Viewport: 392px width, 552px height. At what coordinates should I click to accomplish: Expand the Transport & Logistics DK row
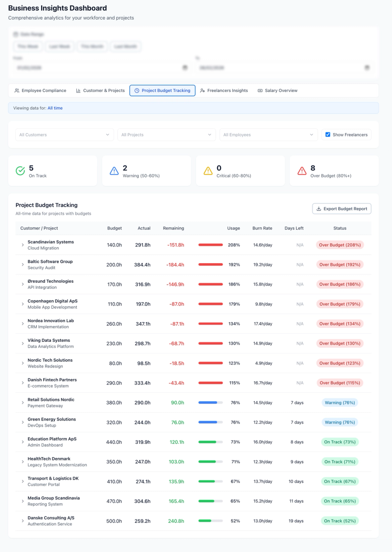pyautogui.click(x=23, y=481)
